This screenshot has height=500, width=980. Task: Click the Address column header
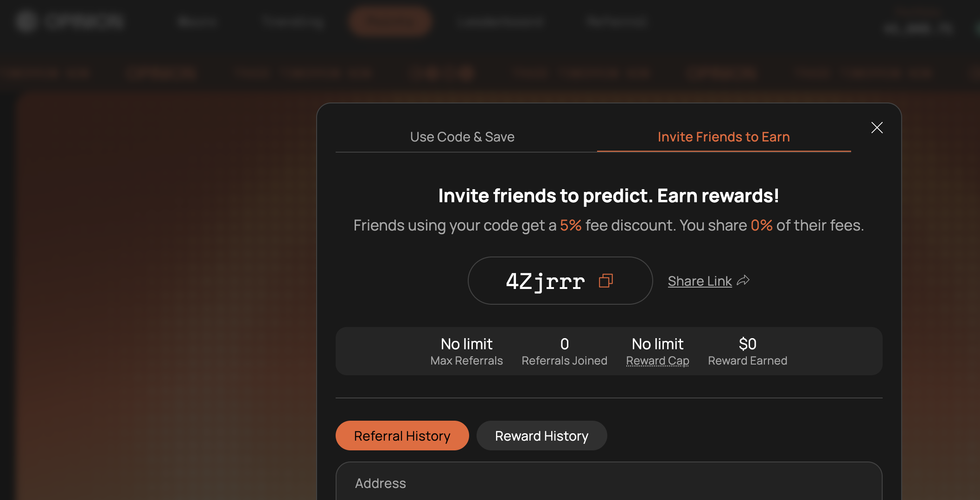point(380,483)
